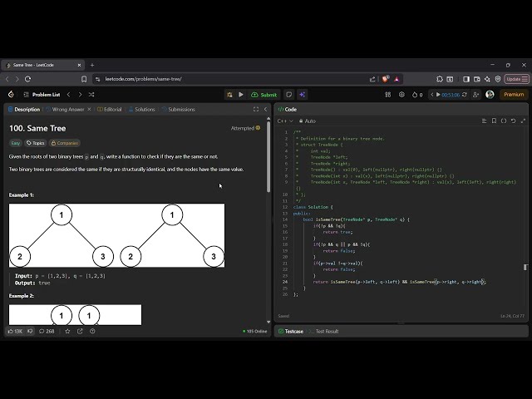This screenshot has width=532, height=399.
Task: Click the editor bookmark icon
Action: pyautogui.click(x=494, y=121)
